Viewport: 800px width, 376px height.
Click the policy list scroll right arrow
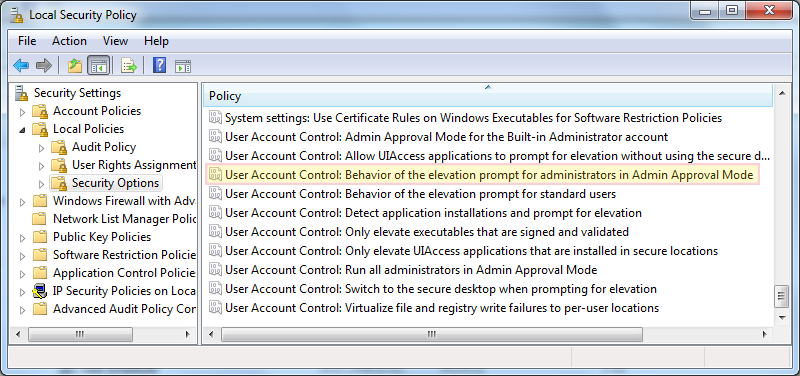[x=764, y=335]
